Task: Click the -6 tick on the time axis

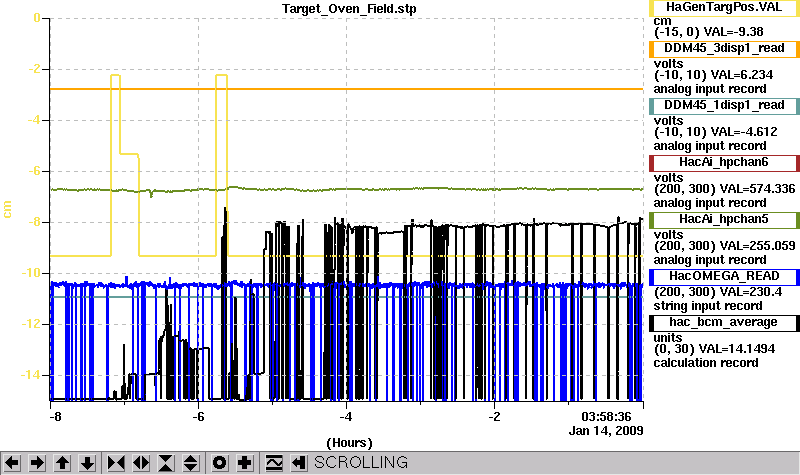Action: 198,417
